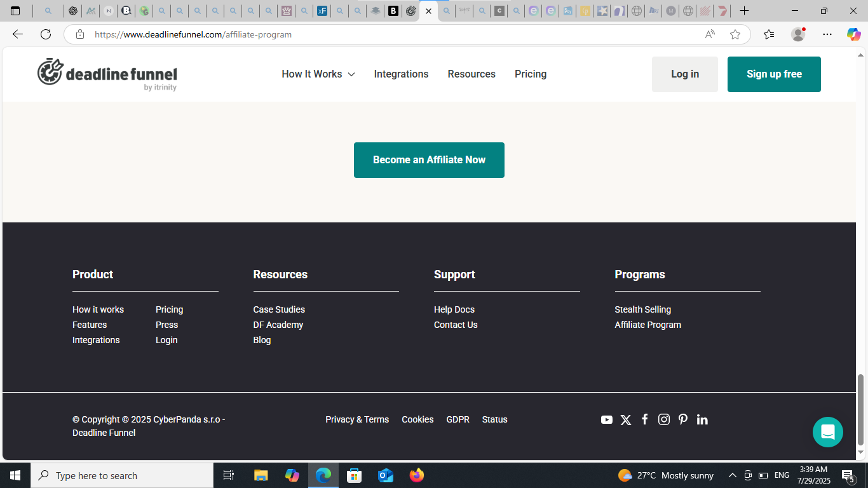Open tab actions menu

click(x=15, y=11)
